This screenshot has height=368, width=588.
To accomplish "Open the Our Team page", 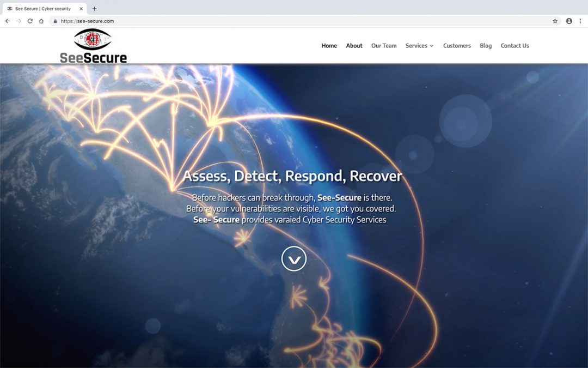I will coord(384,46).
